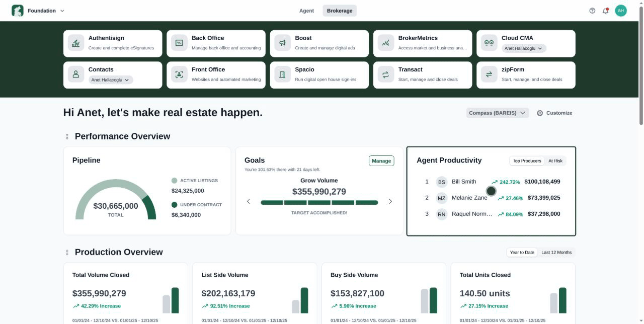
Task: Click the Boost megaphone icon
Action: point(282,43)
